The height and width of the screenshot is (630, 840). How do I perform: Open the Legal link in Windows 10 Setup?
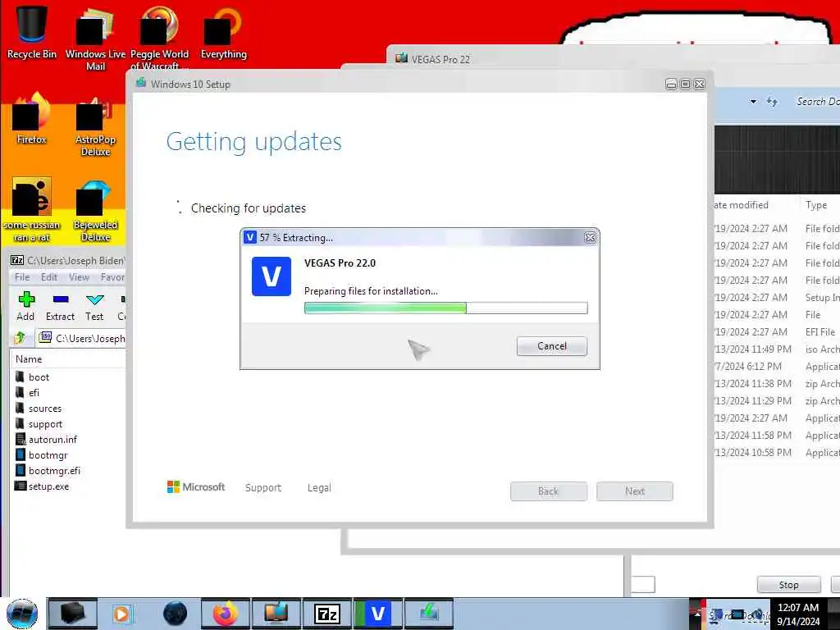pyautogui.click(x=319, y=487)
